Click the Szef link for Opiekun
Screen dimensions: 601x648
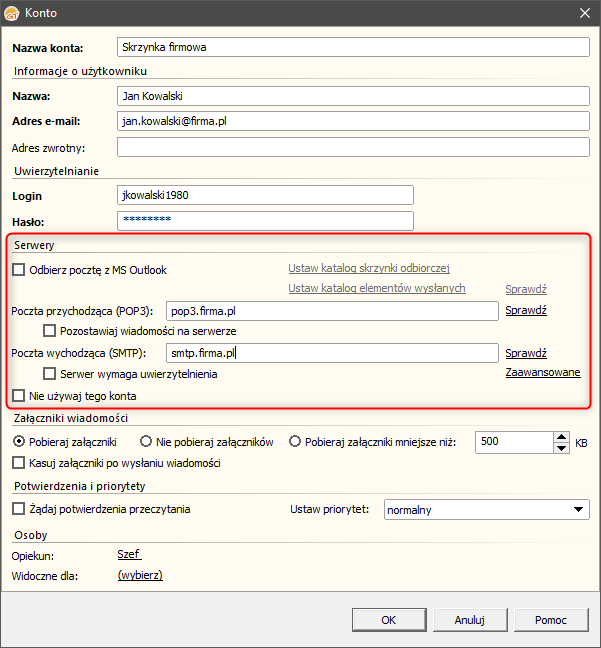pos(129,554)
